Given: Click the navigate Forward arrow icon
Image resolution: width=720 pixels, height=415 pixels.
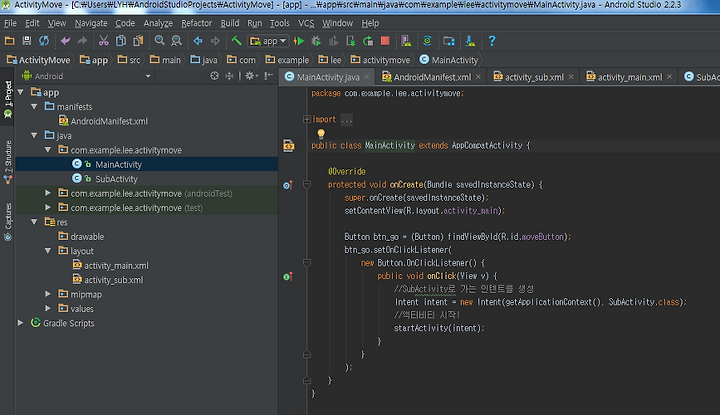Looking at the screenshot, I should pyautogui.click(x=215, y=41).
